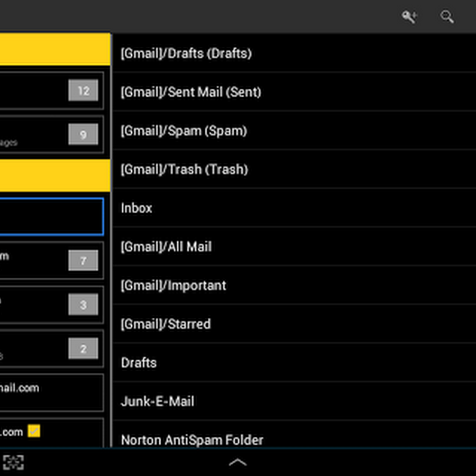Tap the unread count badge 7
Viewport: 476px width, 476px height.
pos(84,260)
